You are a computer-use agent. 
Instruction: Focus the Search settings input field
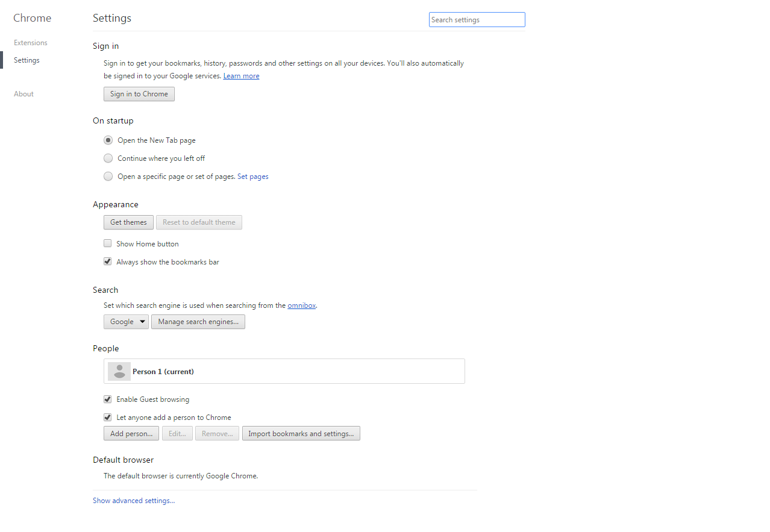pos(477,20)
